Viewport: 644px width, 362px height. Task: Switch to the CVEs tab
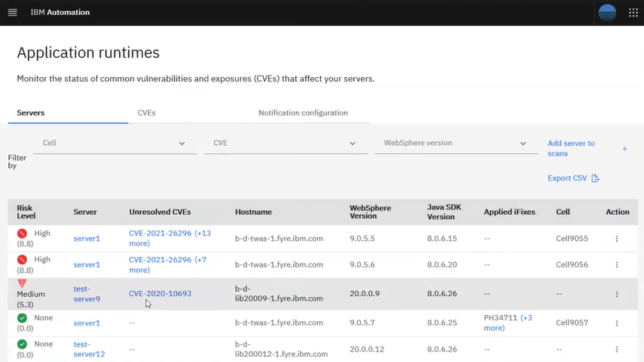click(x=146, y=113)
